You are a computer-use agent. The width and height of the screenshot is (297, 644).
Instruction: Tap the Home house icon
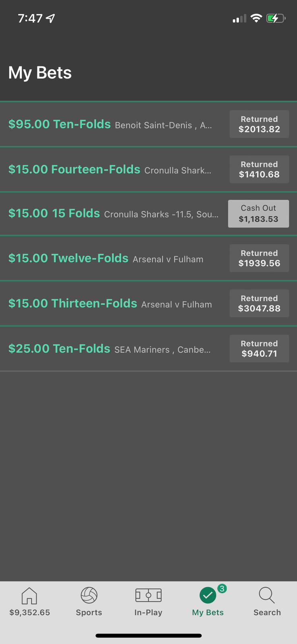[29, 595]
